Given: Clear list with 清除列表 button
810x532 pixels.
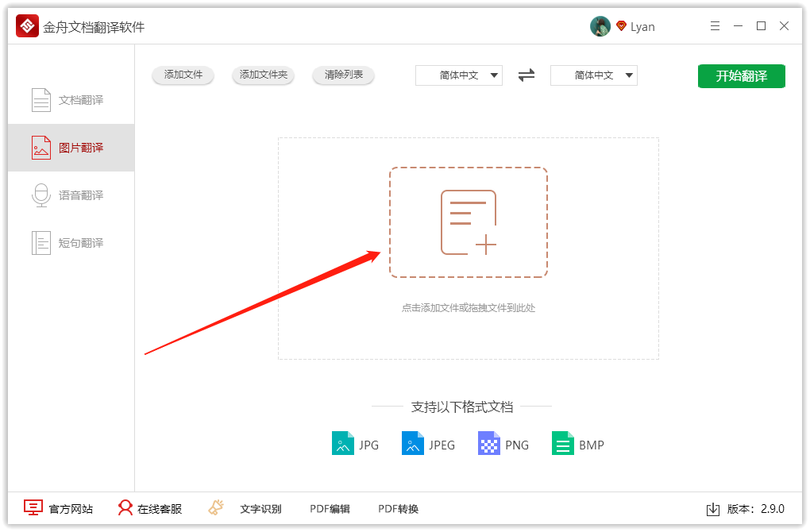Looking at the screenshot, I should tap(344, 75).
